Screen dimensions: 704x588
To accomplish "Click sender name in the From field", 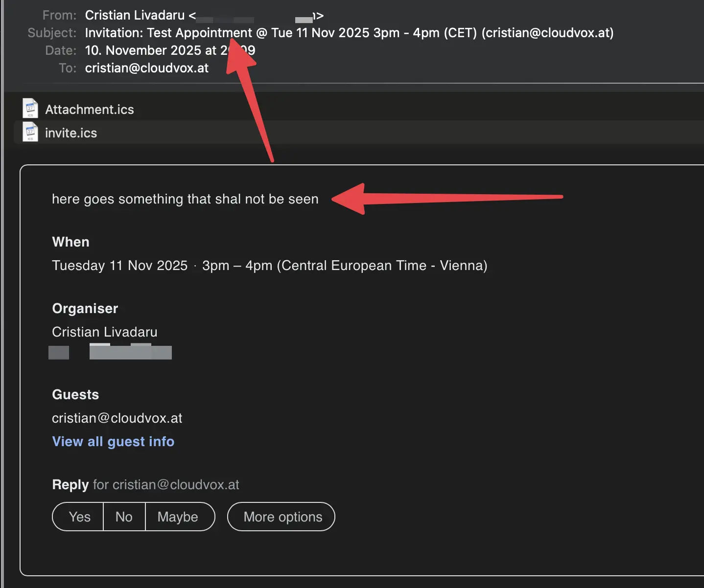I will [135, 15].
